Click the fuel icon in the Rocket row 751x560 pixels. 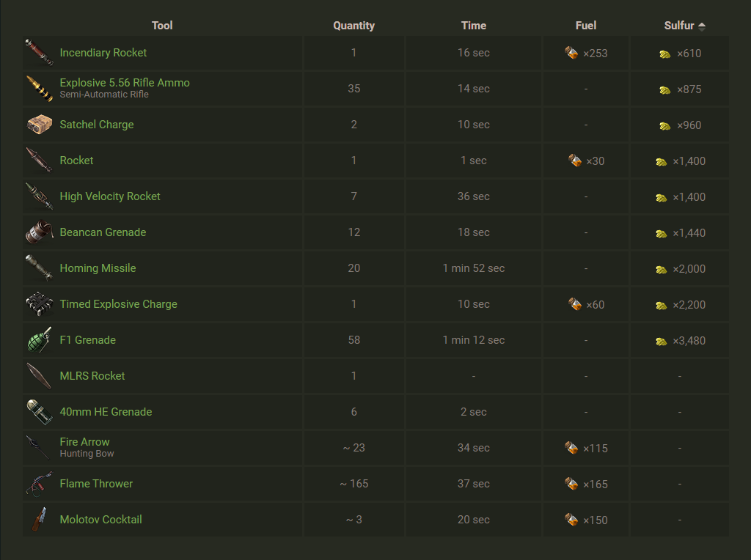click(x=575, y=161)
